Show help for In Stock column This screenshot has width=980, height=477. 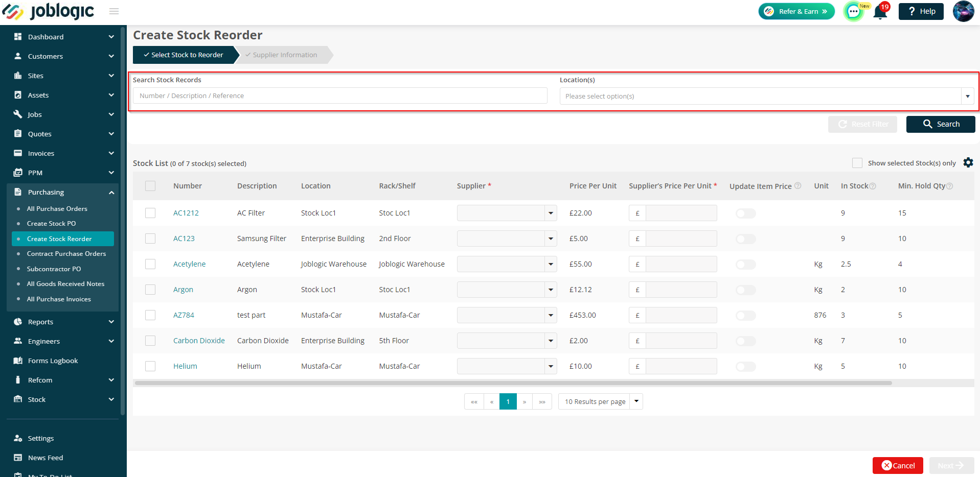(873, 186)
